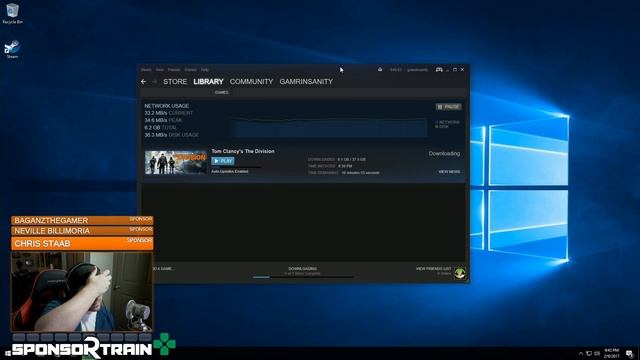Go to the STORE tab
The image size is (640, 360).
pos(175,82)
